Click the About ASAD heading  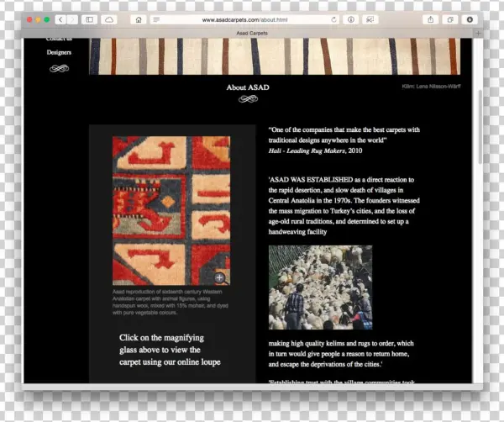point(248,87)
